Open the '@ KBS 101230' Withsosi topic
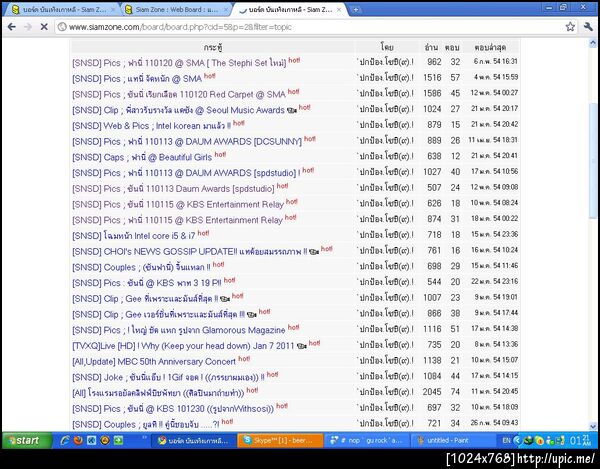The height and width of the screenshot is (469, 600). pos(173,409)
